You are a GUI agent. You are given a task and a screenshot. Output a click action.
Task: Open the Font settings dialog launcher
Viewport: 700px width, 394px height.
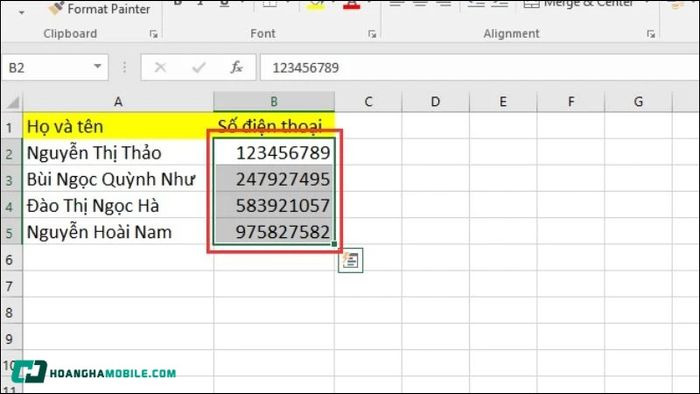(x=372, y=34)
